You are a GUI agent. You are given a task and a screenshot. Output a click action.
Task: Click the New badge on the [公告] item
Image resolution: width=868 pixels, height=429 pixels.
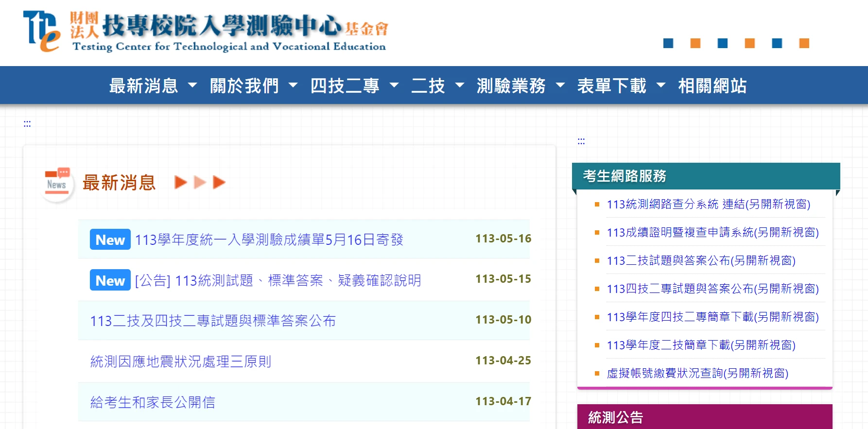point(110,280)
